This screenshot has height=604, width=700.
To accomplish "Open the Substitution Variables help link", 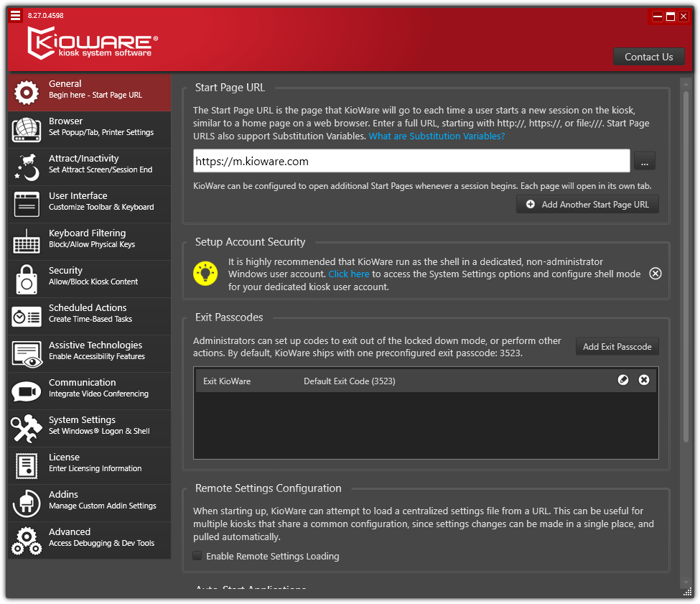I will click(x=437, y=136).
